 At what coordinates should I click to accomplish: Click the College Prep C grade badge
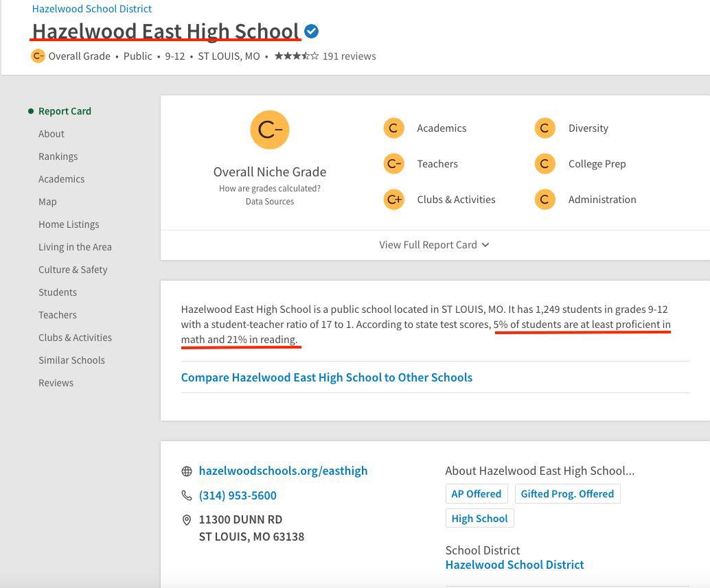point(545,164)
